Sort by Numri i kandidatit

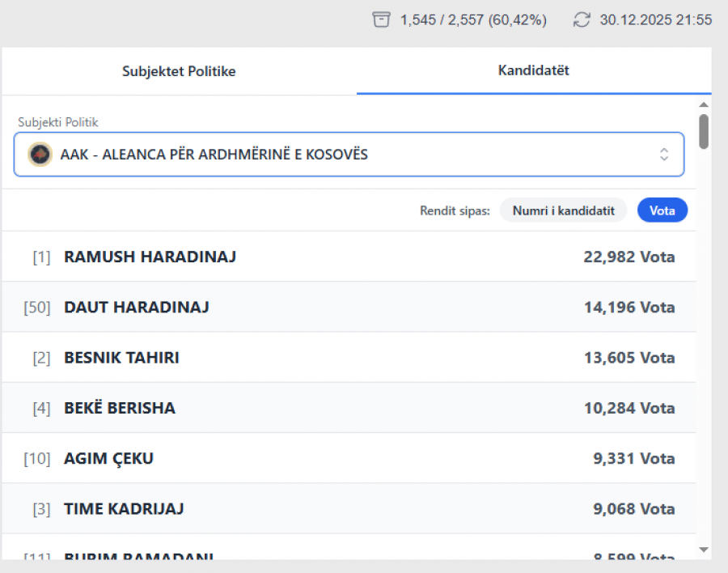tap(563, 210)
